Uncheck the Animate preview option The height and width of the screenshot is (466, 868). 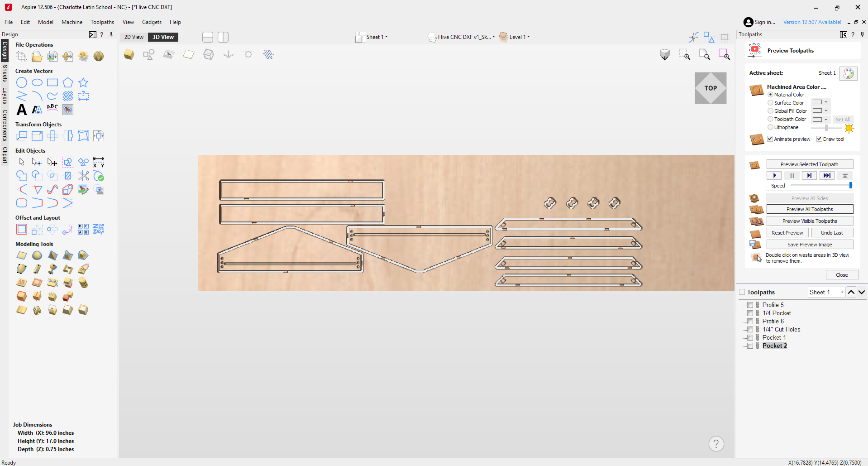[x=770, y=139]
